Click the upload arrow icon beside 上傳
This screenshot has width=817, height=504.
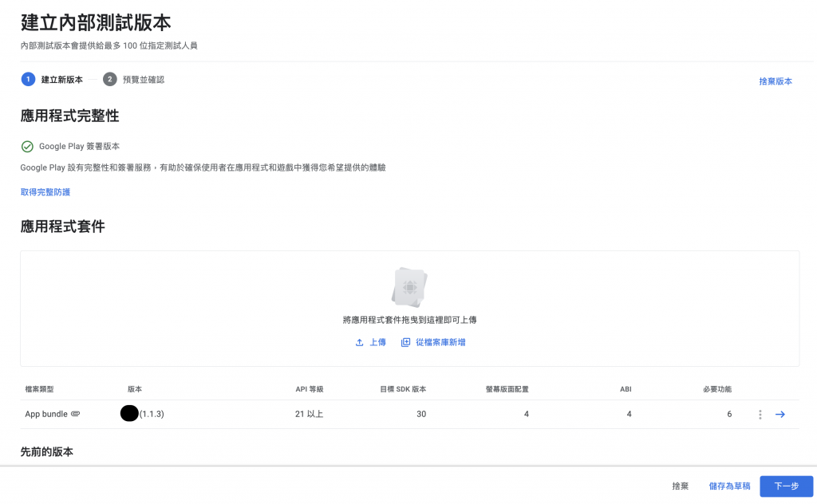tap(359, 343)
